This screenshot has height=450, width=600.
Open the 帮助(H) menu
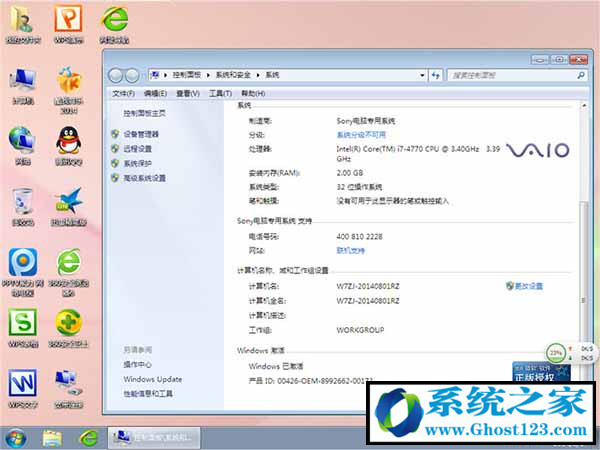[x=253, y=93]
